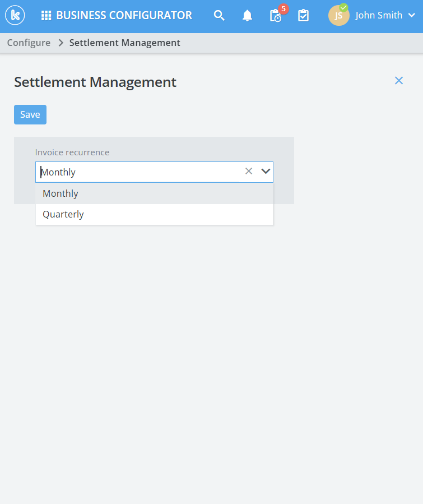Click the Settlement Management breadcrumb
The height and width of the screenshot is (504, 423).
click(x=124, y=43)
